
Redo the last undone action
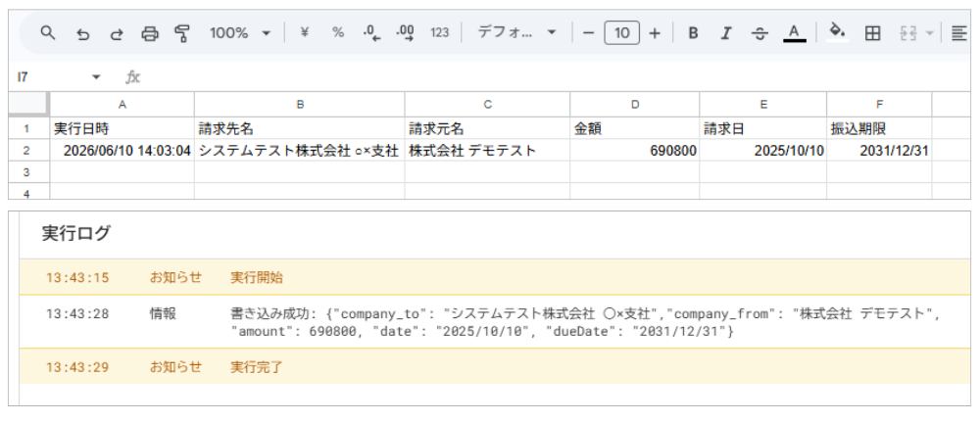[117, 33]
